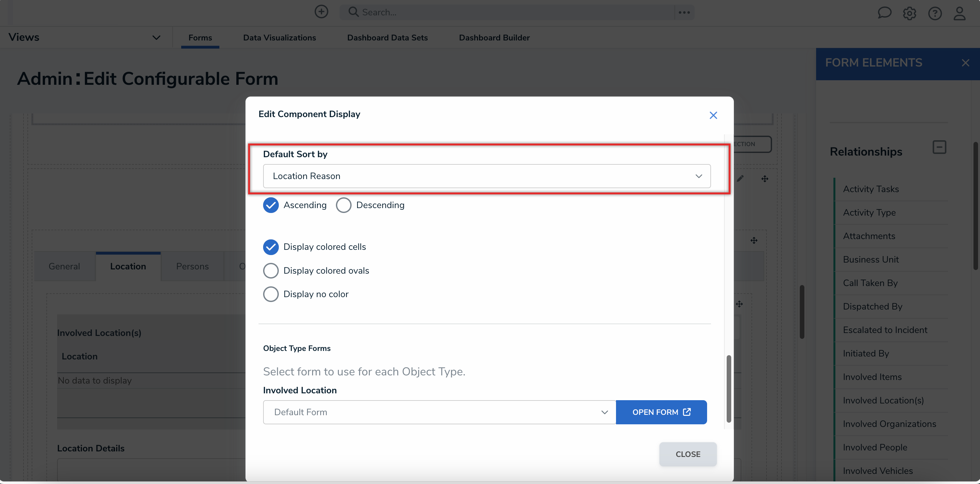Screen dimensions: 980x484
Task: Select the Descending sort radio button
Action: (343, 205)
